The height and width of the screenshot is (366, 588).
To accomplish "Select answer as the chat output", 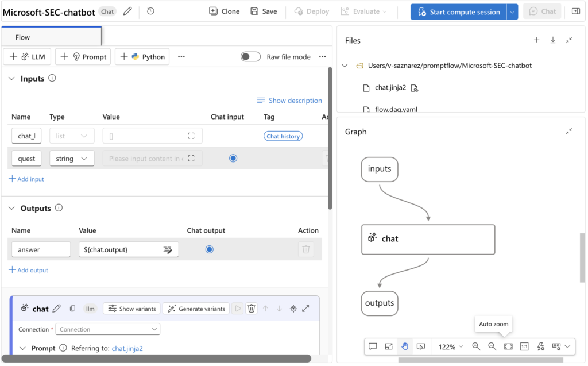I will click(x=209, y=249).
